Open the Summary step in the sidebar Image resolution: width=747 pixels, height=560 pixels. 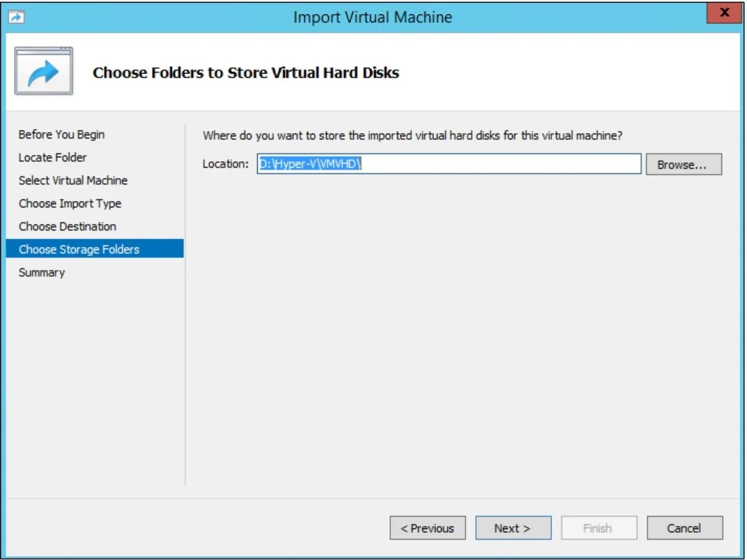pyautogui.click(x=41, y=272)
